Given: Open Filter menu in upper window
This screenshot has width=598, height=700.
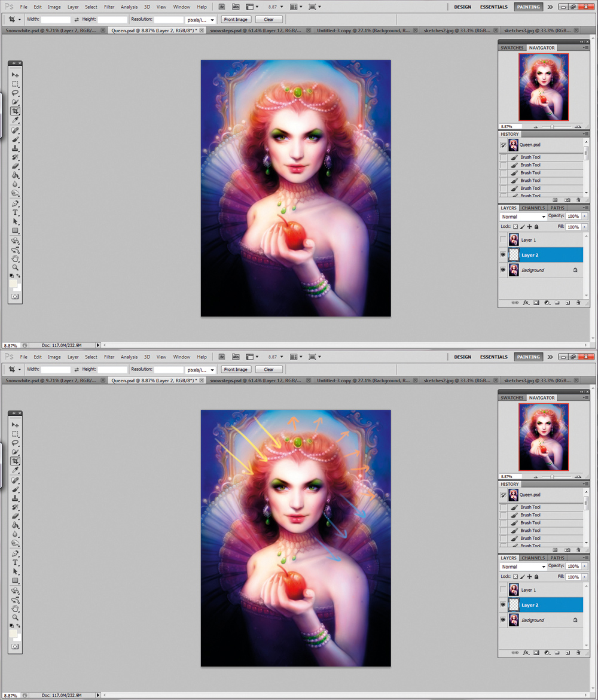Looking at the screenshot, I should click(x=109, y=7).
